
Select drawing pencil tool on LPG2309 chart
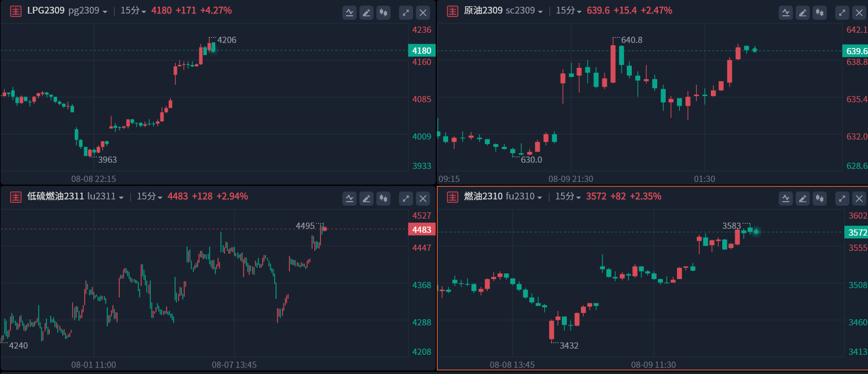[x=367, y=12]
